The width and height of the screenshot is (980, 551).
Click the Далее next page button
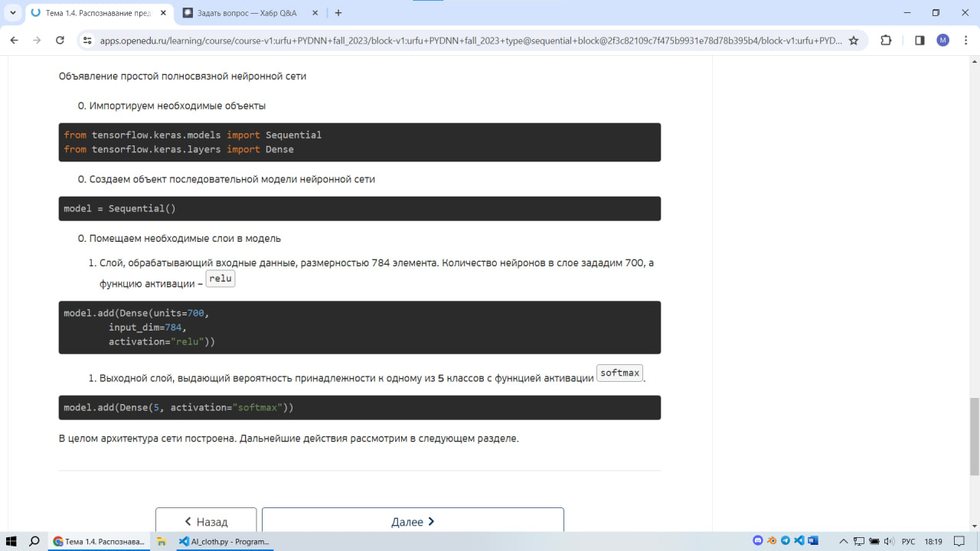[413, 520]
